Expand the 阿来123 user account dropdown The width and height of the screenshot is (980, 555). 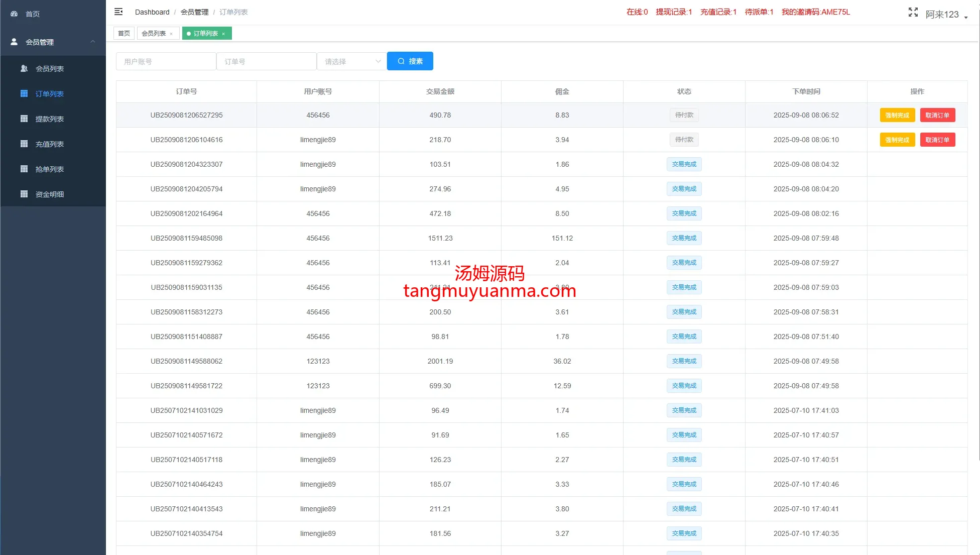tap(946, 15)
